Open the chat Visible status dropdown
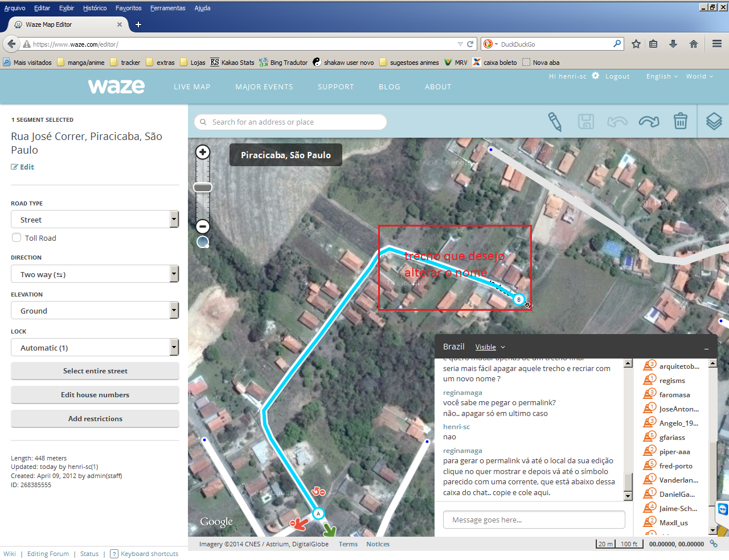729x560 pixels. point(490,347)
